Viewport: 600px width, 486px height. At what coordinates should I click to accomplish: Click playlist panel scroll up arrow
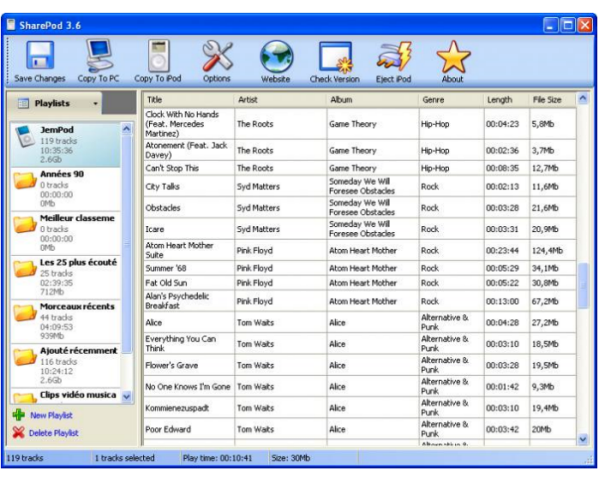pyautogui.click(x=127, y=129)
